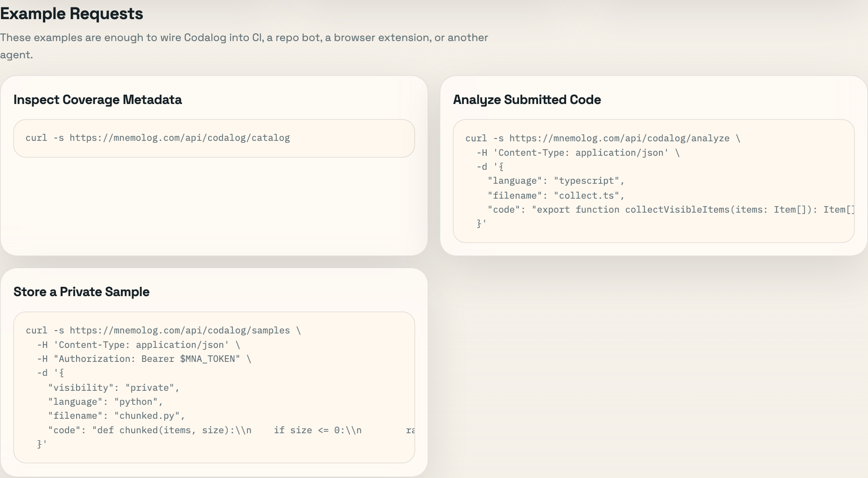Screen dimensions: 868x478
Task: Select the curl catalog command code block
Action: 214,138
